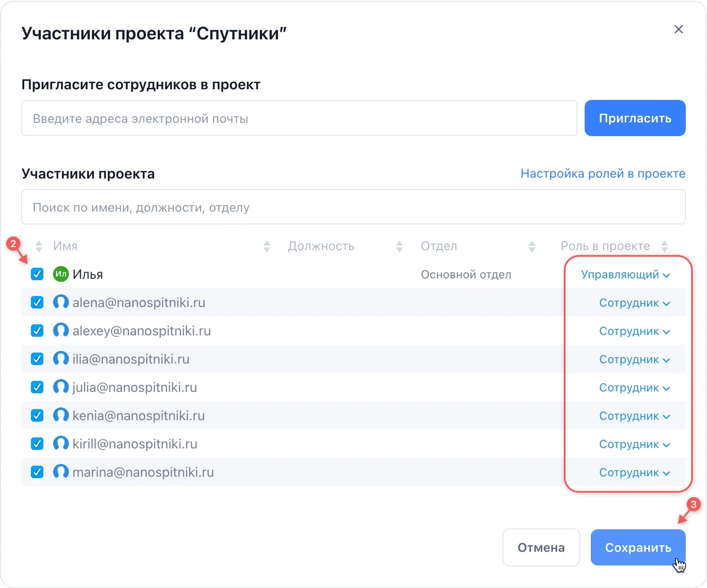The width and height of the screenshot is (707, 588).
Task: Click Илья's green avatar icon
Action: pos(61,274)
